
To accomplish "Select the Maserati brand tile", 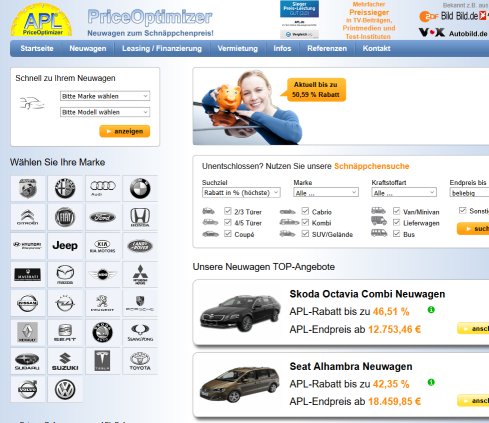I will click(28, 275).
